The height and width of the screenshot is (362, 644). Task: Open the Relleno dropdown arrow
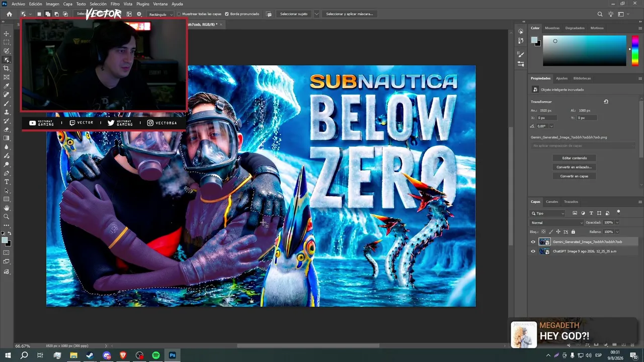617,232
